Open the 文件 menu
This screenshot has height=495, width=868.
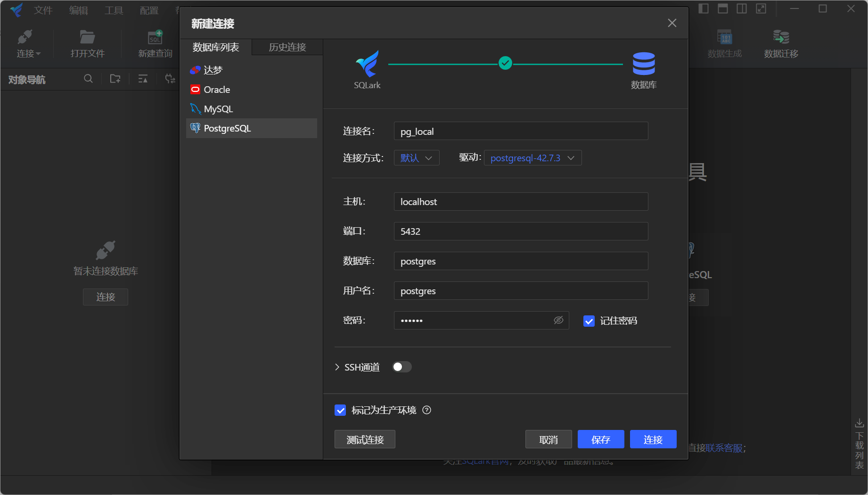point(43,10)
